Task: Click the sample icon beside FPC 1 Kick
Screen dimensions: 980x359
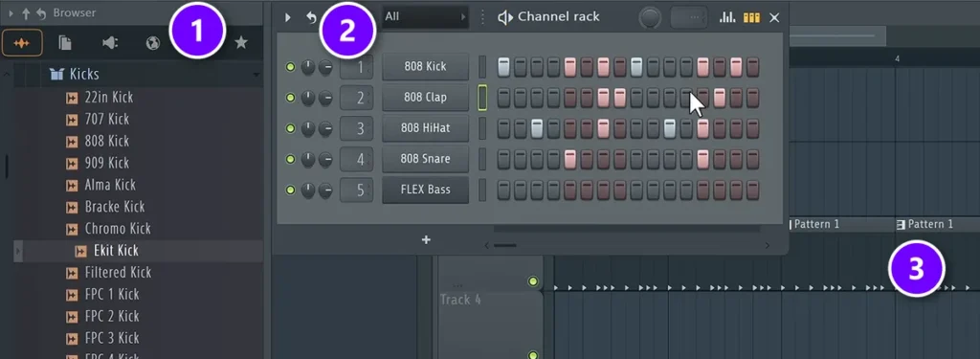Action: [x=72, y=295]
